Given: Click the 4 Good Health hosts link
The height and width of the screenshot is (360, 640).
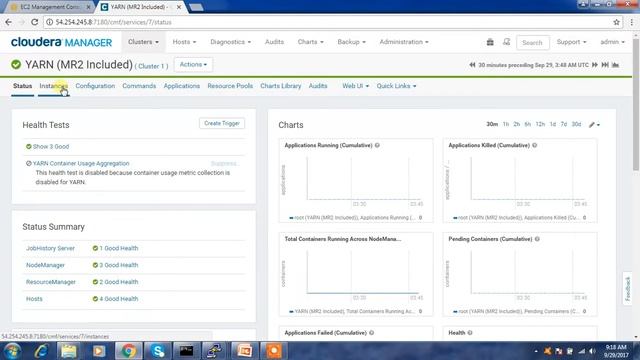Looking at the screenshot, I should tap(118, 299).
